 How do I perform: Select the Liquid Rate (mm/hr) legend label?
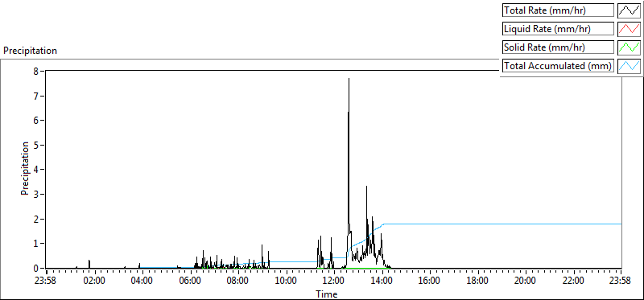(x=558, y=29)
